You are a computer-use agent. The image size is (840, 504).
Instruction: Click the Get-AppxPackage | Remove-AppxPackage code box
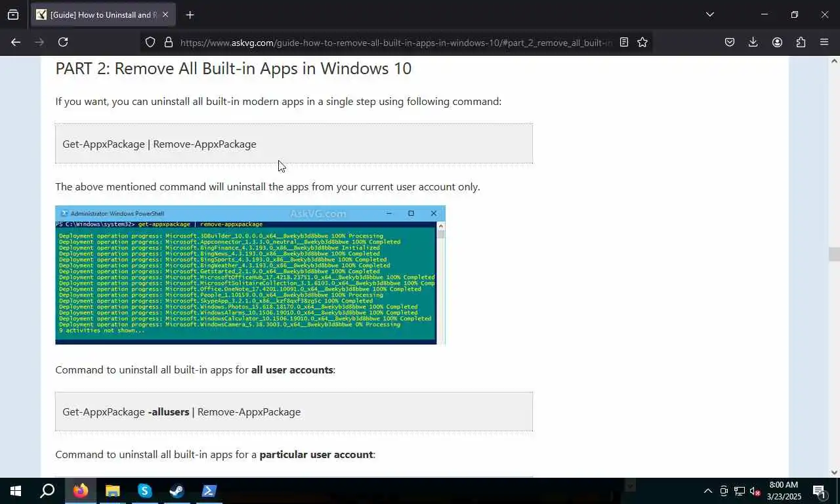click(x=294, y=144)
